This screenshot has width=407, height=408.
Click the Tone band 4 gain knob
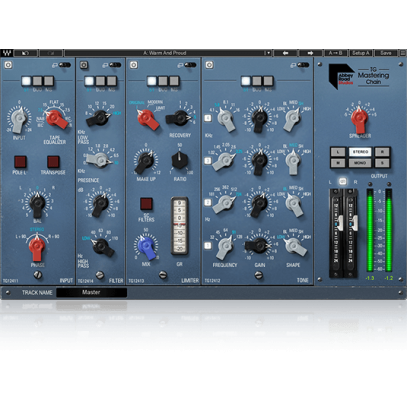pos(260,119)
